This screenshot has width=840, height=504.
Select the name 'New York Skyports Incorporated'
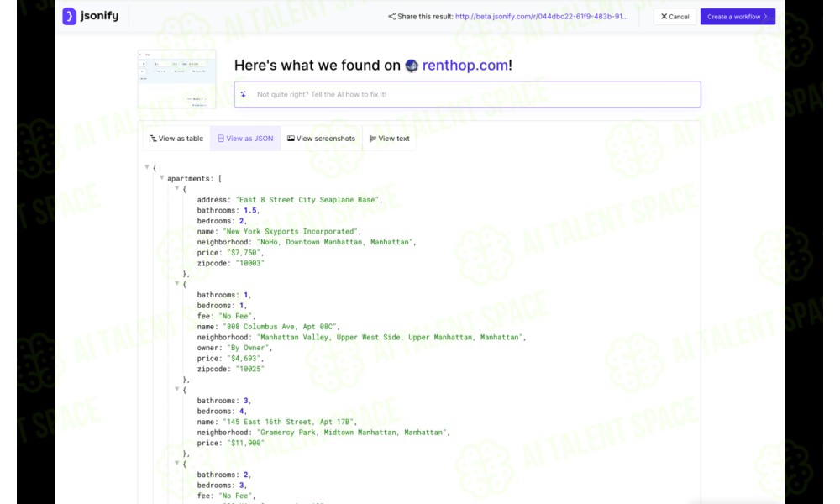point(291,231)
